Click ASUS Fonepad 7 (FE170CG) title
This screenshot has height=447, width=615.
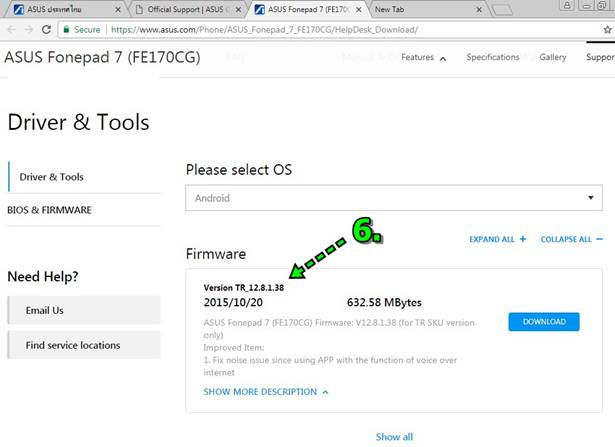pyautogui.click(x=102, y=57)
